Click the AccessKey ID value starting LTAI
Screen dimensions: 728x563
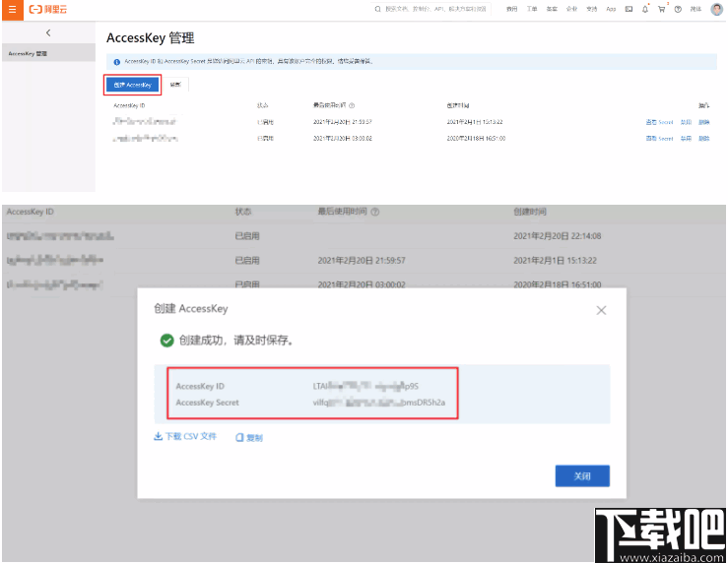click(x=365, y=386)
